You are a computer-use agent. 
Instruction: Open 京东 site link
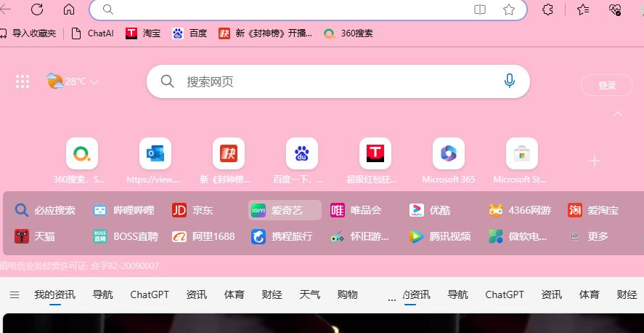pos(192,211)
